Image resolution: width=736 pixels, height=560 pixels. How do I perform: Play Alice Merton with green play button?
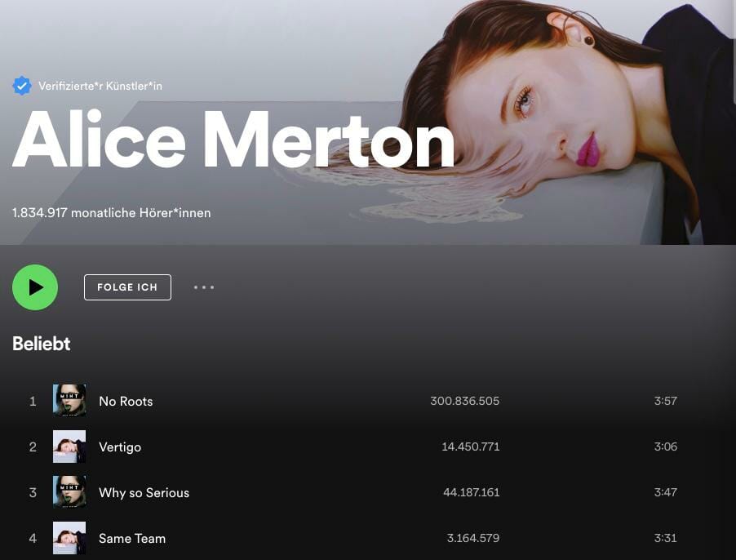point(35,287)
